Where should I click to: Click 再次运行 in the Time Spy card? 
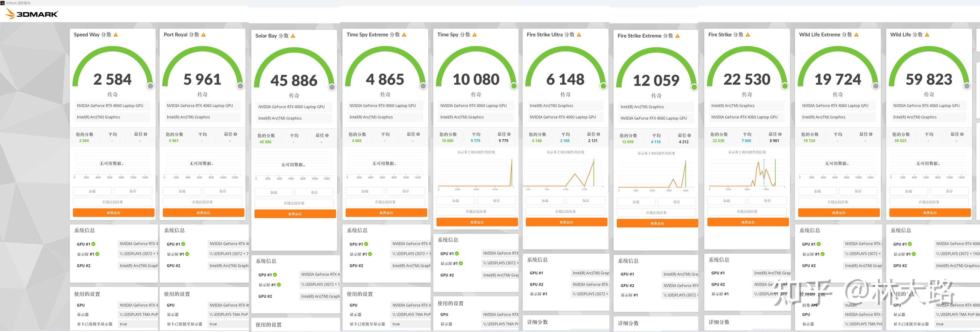click(477, 222)
